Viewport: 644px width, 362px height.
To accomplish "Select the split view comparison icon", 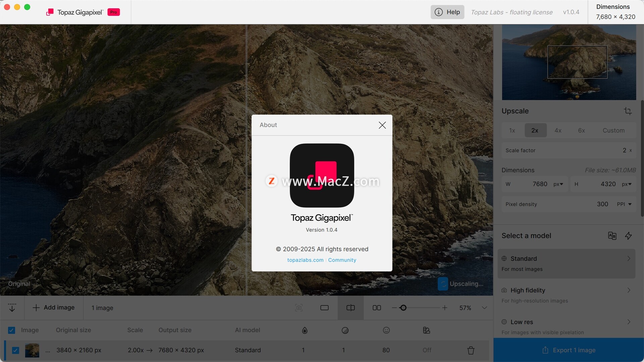I will (x=351, y=308).
